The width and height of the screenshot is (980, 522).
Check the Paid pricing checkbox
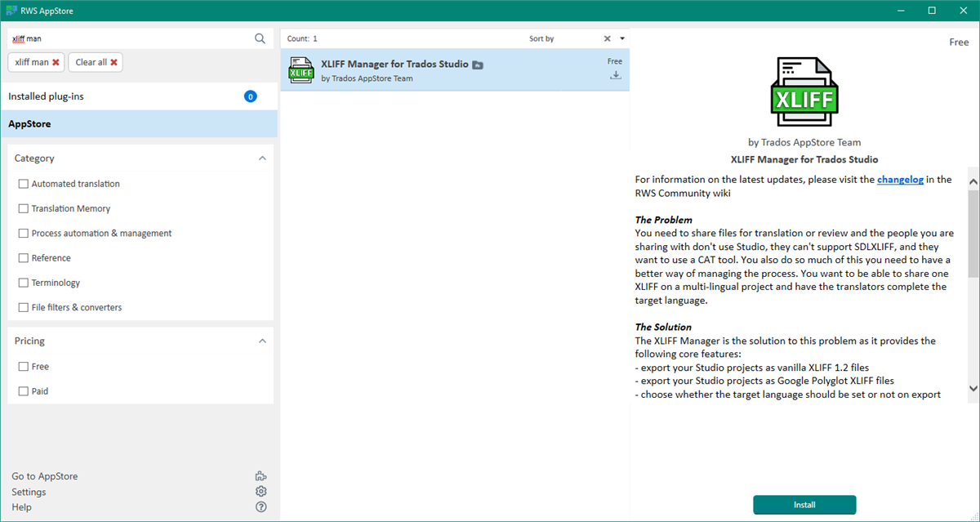click(24, 391)
